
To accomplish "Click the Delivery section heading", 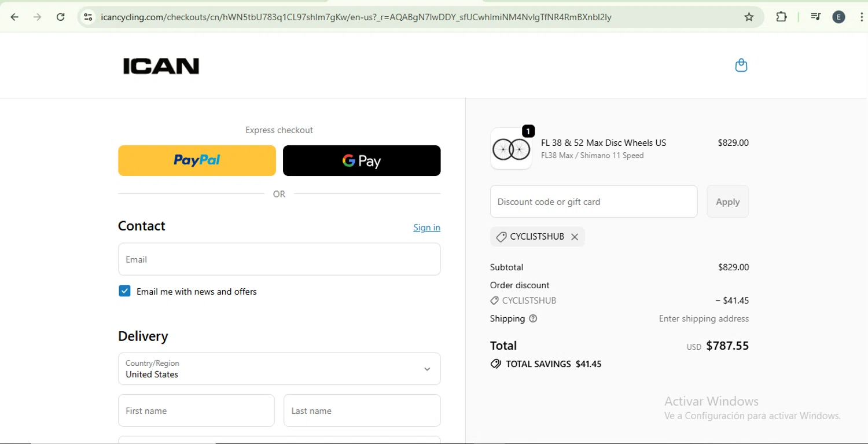I will click(x=143, y=336).
